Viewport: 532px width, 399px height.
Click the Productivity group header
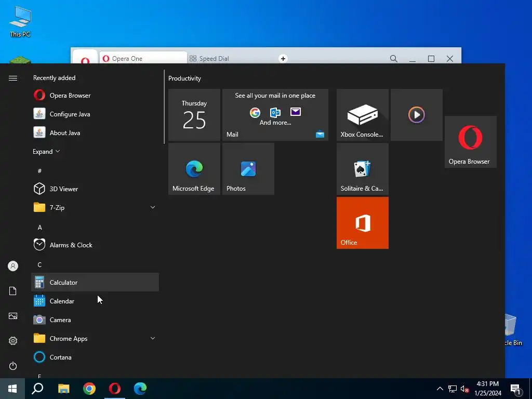(184, 78)
